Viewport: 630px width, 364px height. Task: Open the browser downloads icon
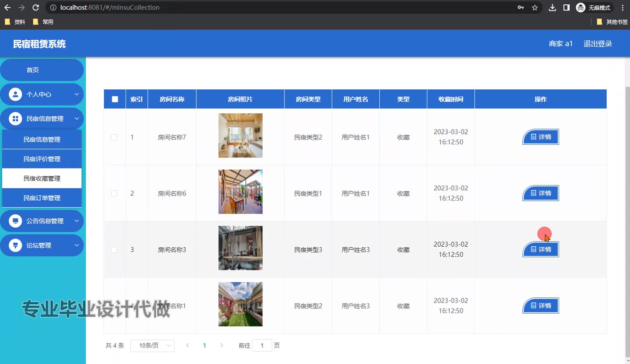click(x=553, y=7)
